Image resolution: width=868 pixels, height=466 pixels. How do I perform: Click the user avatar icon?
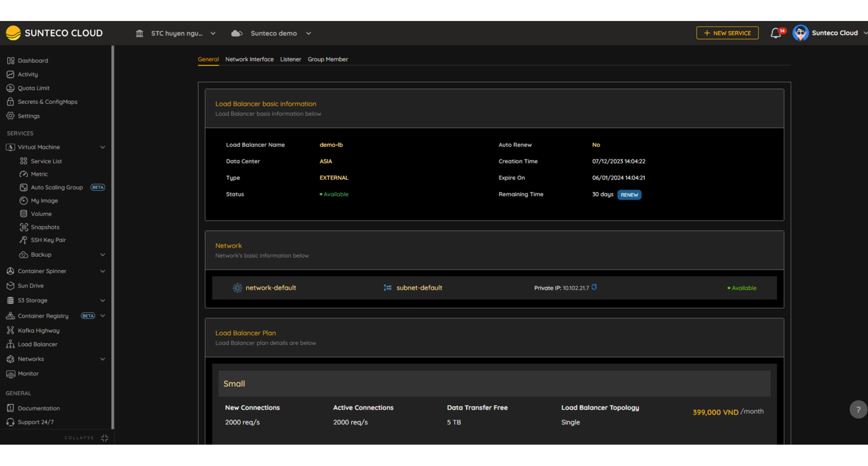[x=800, y=33]
